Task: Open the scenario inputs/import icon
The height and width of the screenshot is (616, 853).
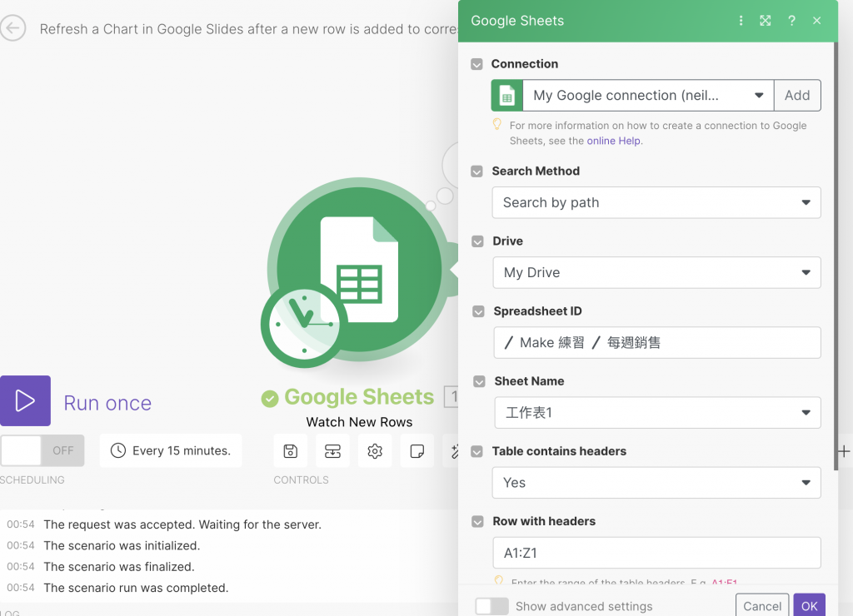Action: click(332, 450)
